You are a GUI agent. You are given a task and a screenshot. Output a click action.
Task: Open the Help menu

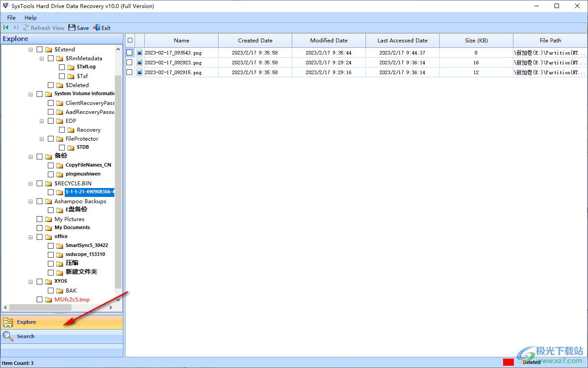pos(31,17)
